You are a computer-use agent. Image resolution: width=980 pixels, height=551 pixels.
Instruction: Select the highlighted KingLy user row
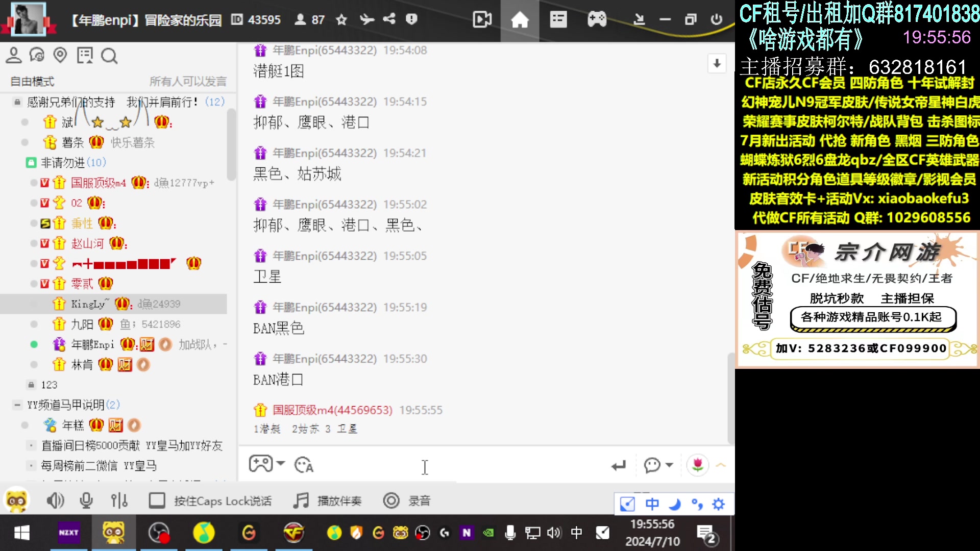tap(113, 304)
